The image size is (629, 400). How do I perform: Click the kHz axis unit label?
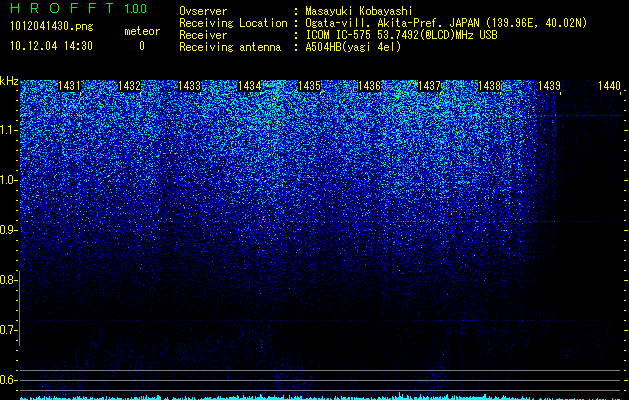(9, 81)
